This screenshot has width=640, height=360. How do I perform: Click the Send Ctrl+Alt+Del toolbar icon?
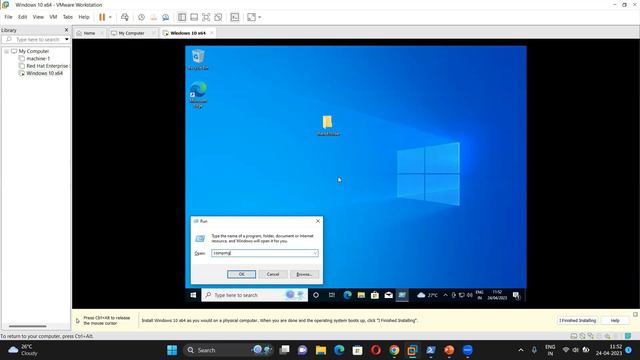pyautogui.click(x=125, y=17)
